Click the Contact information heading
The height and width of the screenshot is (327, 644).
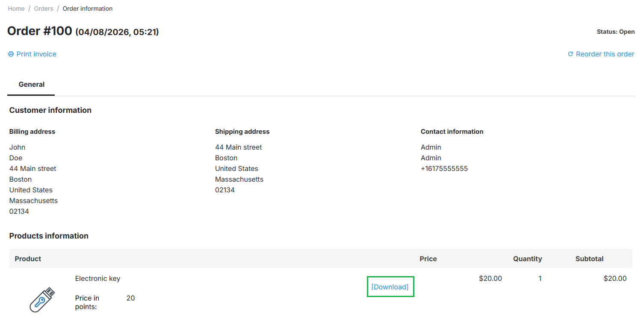pyautogui.click(x=452, y=132)
